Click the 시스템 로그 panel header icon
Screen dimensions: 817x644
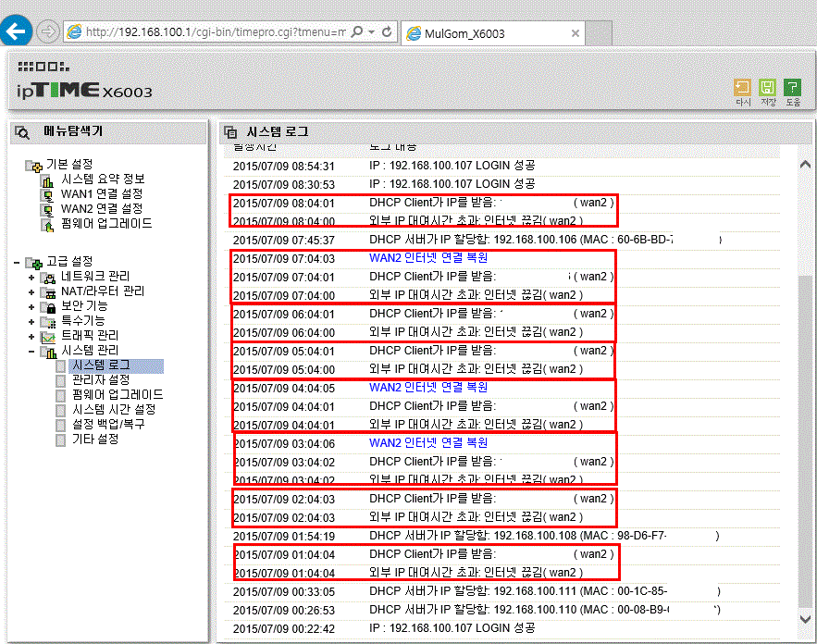pyautogui.click(x=230, y=132)
